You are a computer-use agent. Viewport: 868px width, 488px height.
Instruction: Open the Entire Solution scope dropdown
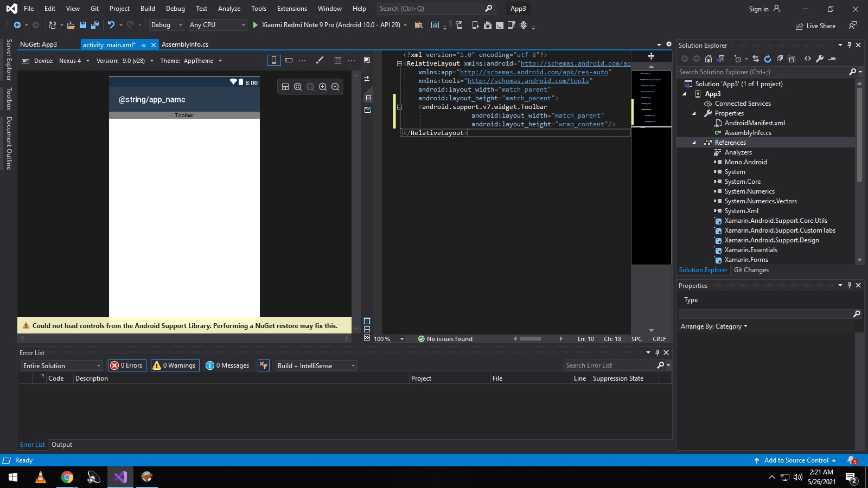tap(61, 365)
